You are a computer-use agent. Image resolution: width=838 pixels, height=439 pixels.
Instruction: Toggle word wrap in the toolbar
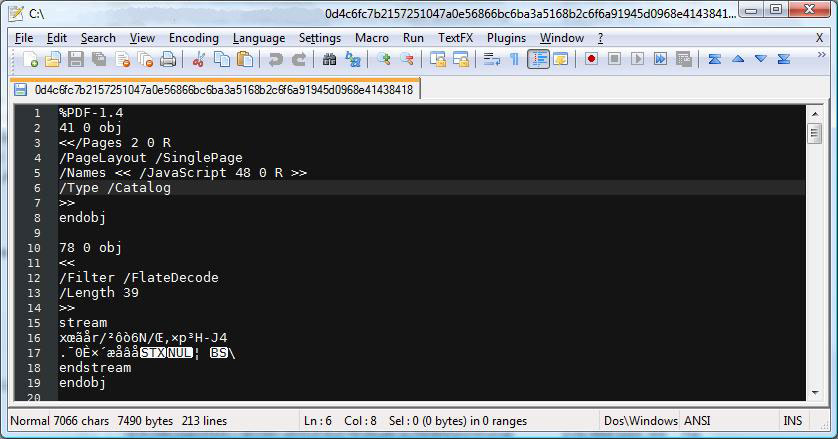(491, 60)
